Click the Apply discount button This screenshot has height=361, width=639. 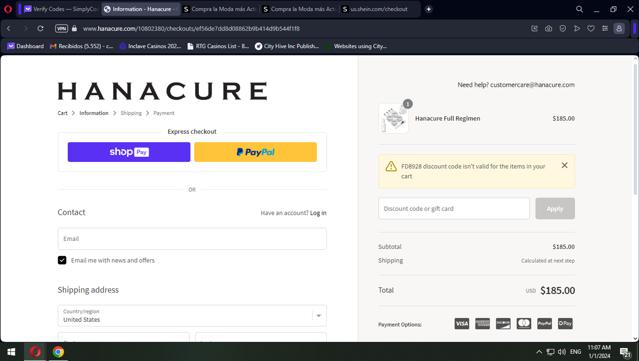(555, 209)
